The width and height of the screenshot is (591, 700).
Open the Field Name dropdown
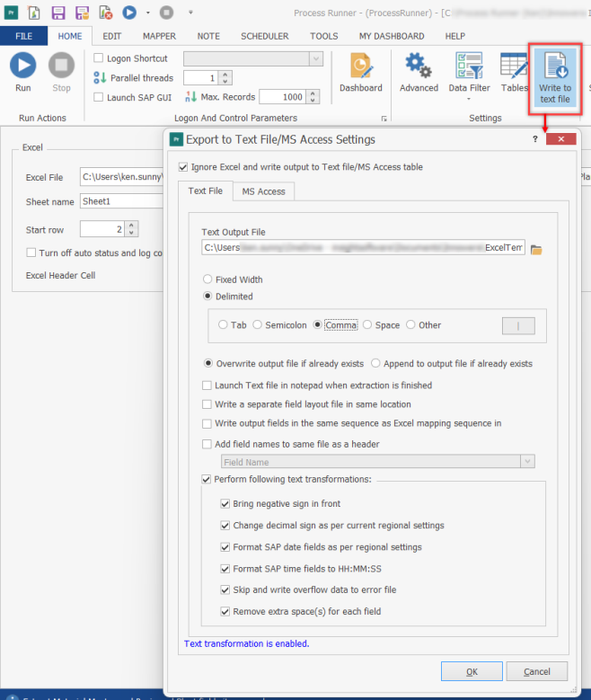pos(527,462)
